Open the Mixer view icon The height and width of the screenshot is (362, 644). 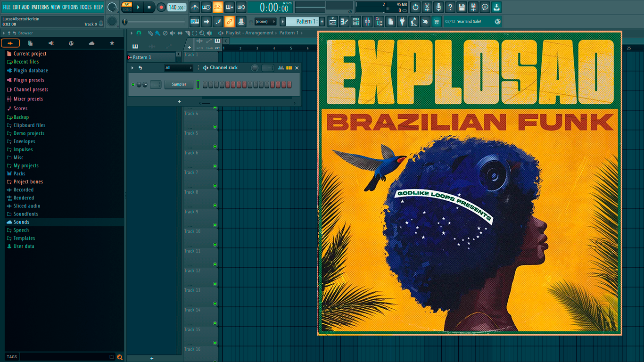[x=367, y=21]
